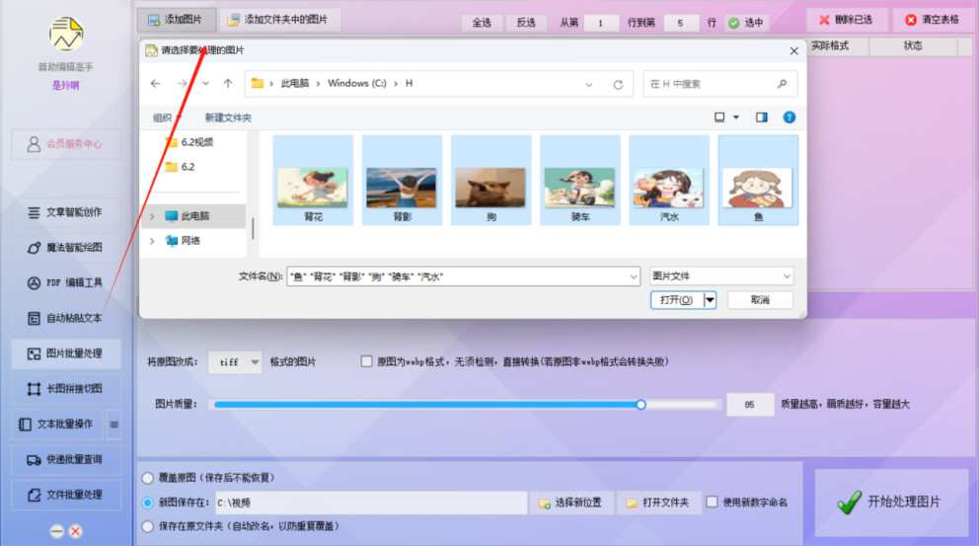Click the 图片质量 slider handle
The width and height of the screenshot is (980, 546).
(641, 405)
